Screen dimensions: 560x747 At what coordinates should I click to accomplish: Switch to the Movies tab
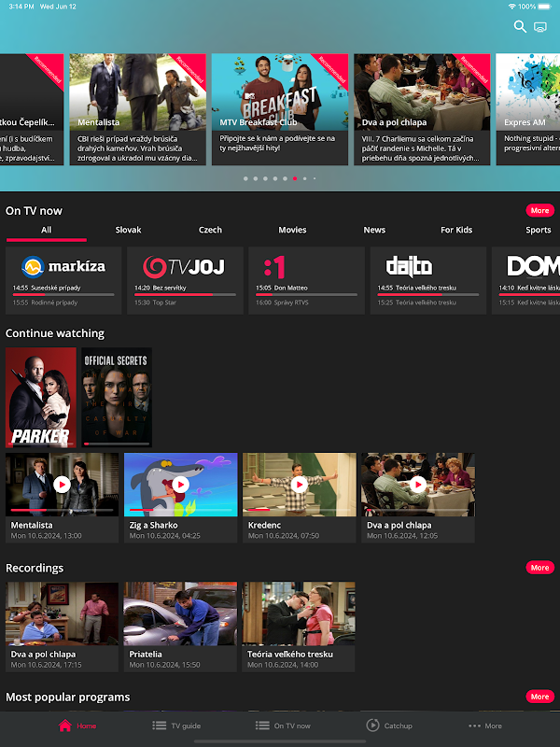(292, 230)
